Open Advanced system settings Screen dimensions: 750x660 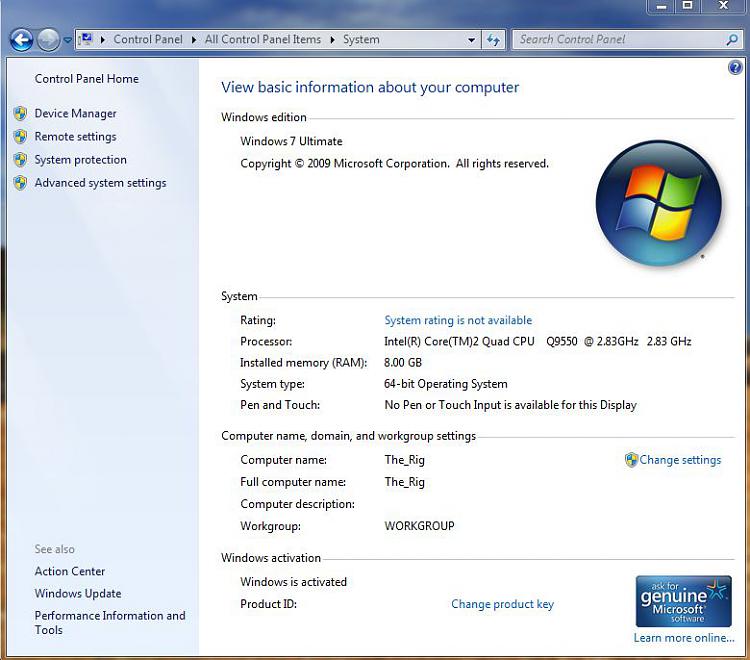coord(100,183)
